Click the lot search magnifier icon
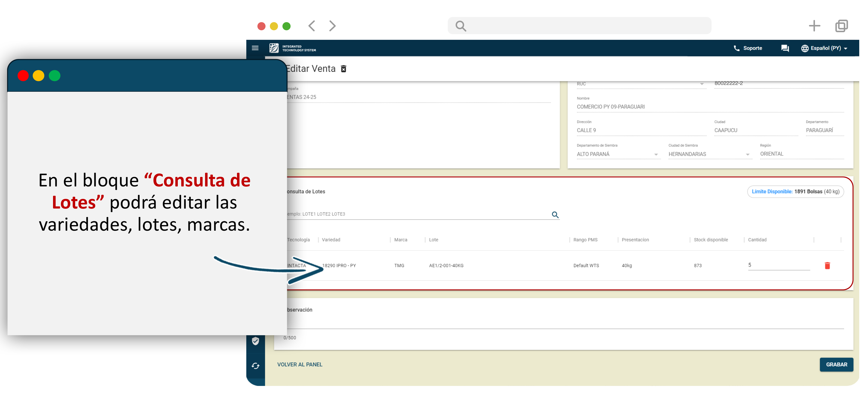868x394 pixels. [555, 215]
